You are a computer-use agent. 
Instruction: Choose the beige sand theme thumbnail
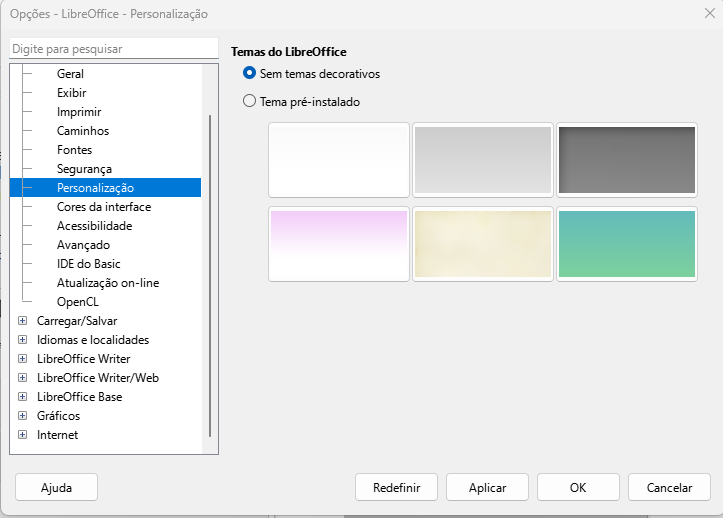point(483,244)
